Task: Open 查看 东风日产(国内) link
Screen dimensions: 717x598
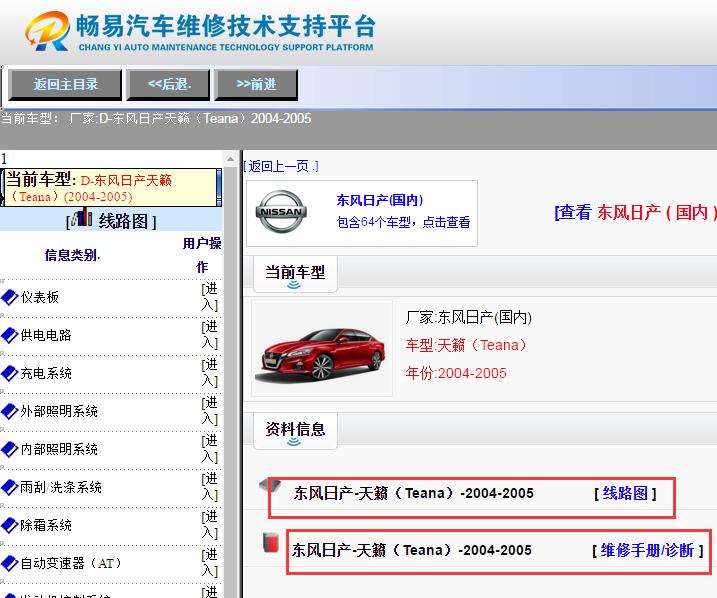Action: (x=636, y=213)
